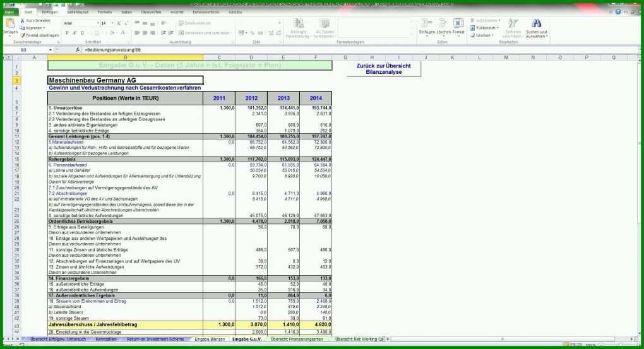Decrease the cell indent
This screenshot has width=644, height=349.
point(164,33)
